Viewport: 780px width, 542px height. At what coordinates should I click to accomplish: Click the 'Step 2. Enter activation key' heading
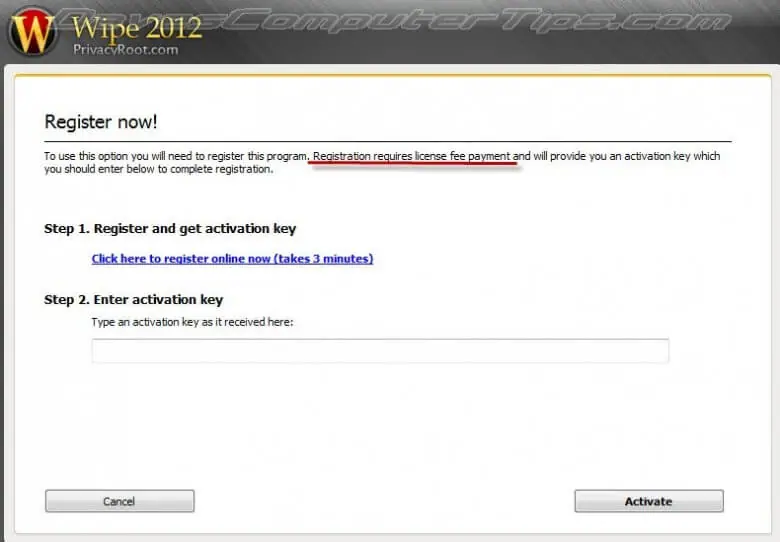point(133,300)
